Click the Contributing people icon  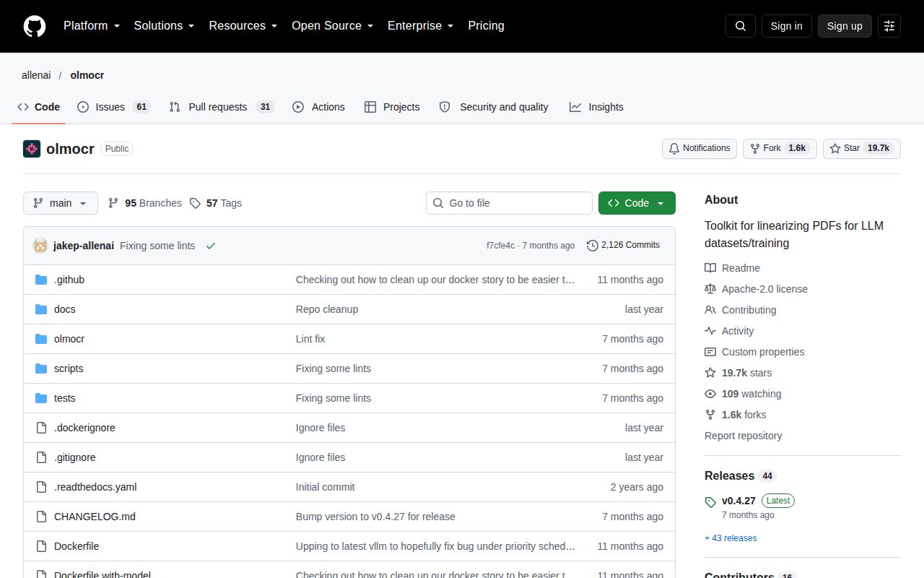click(x=710, y=310)
